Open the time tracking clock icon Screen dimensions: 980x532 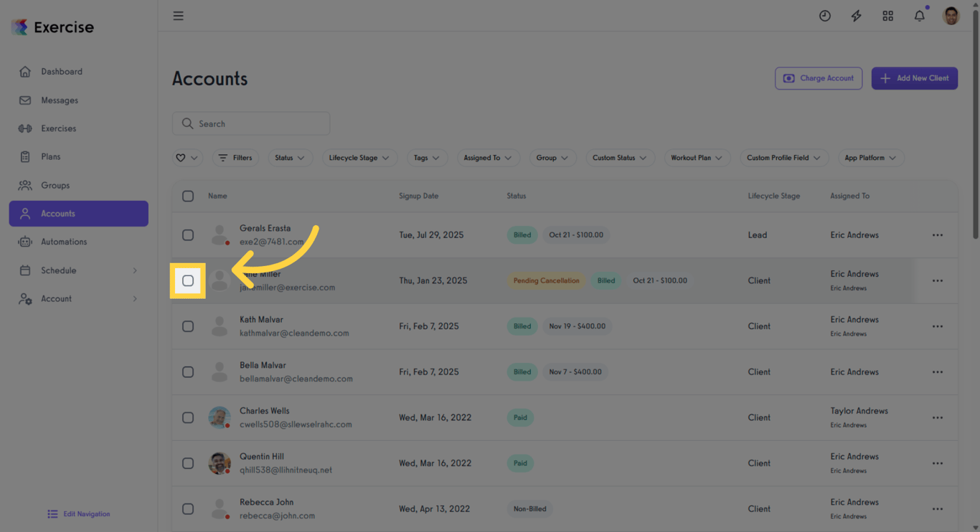point(824,15)
